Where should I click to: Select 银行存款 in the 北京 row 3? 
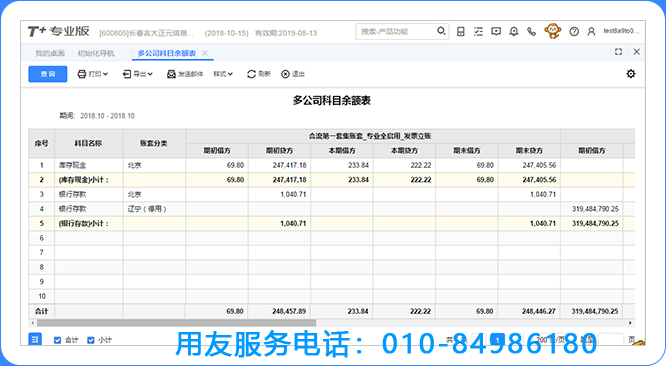click(89, 194)
